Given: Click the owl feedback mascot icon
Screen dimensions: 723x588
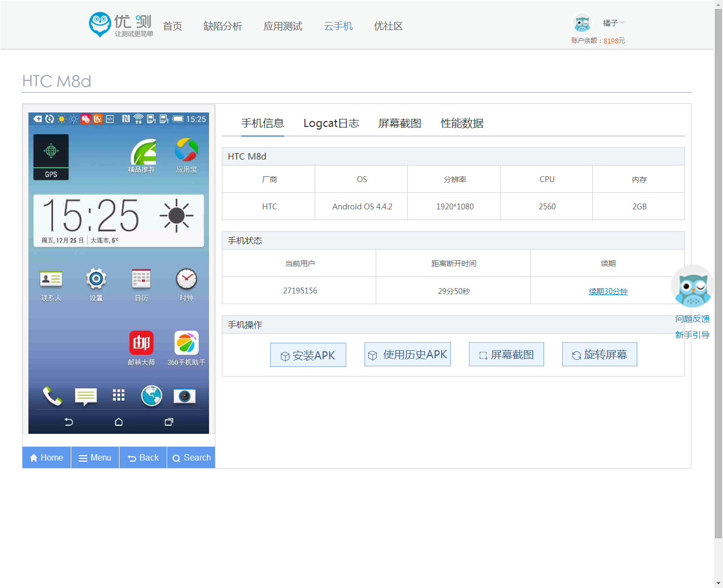Looking at the screenshot, I should (x=692, y=287).
